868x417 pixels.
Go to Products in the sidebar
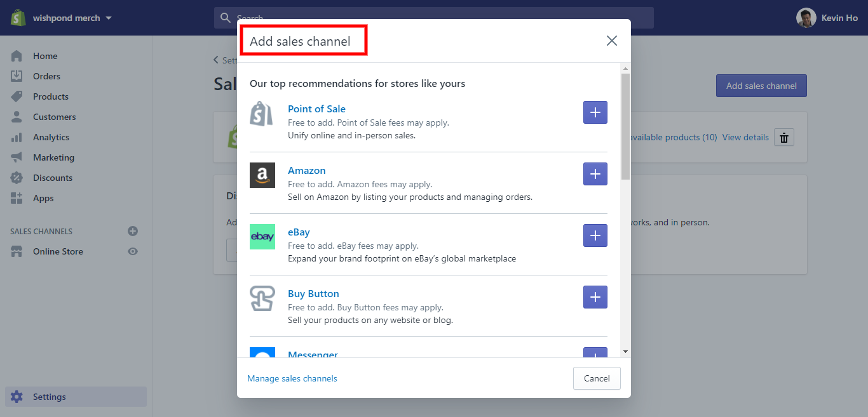click(x=51, y=96)
